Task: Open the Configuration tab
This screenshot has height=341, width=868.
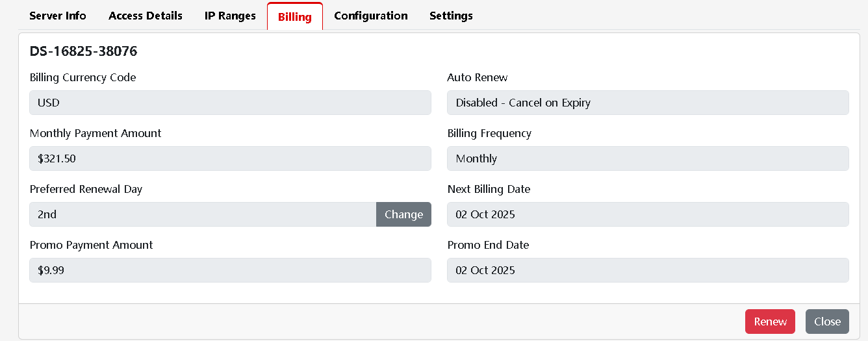Action: click(371, 16)
